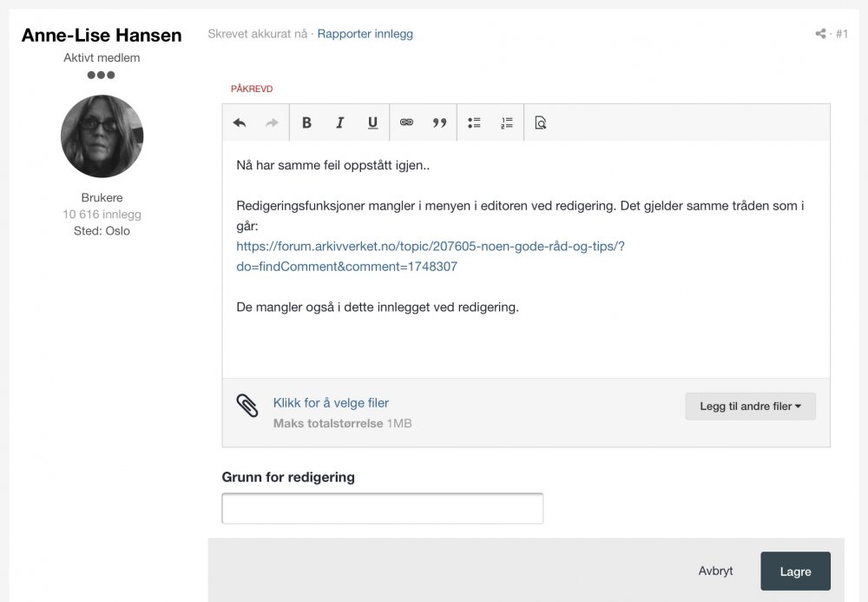
Task: Toggle underline text formatting
Action: (372, 123)
